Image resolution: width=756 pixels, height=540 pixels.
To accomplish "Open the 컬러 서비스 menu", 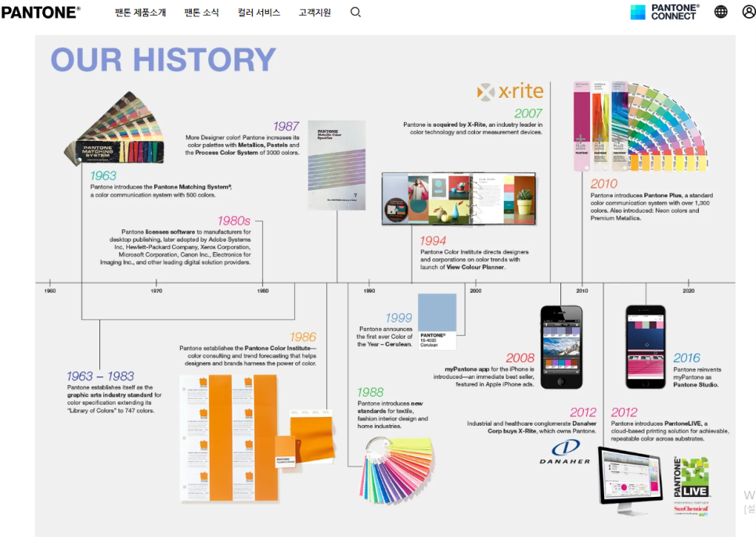I will [x=259, y=13].
